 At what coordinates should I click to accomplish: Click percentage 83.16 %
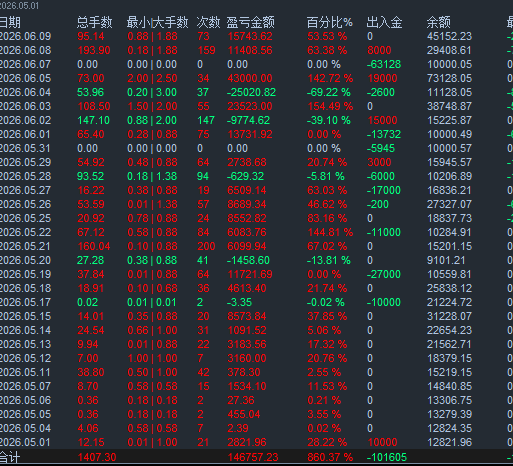[x=327, y=218]
